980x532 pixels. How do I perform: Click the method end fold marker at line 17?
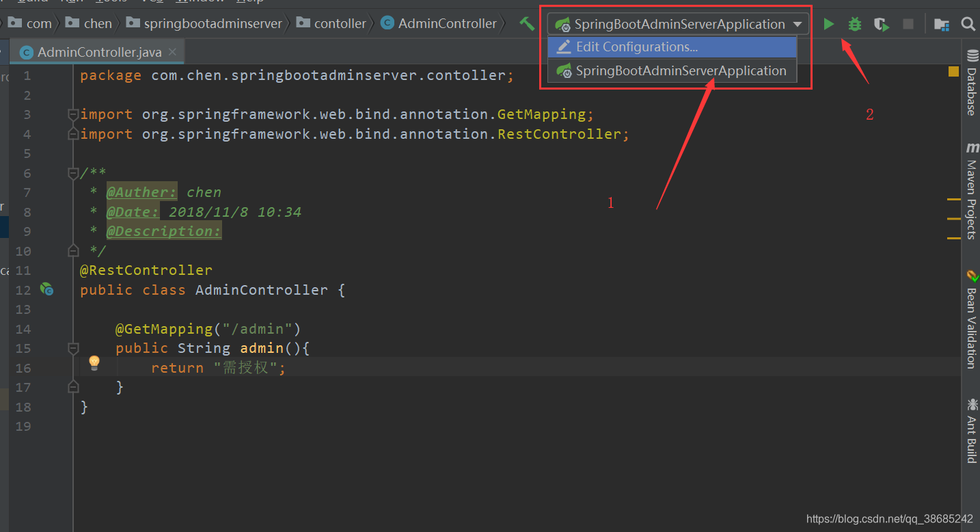(x=73, y=387)
